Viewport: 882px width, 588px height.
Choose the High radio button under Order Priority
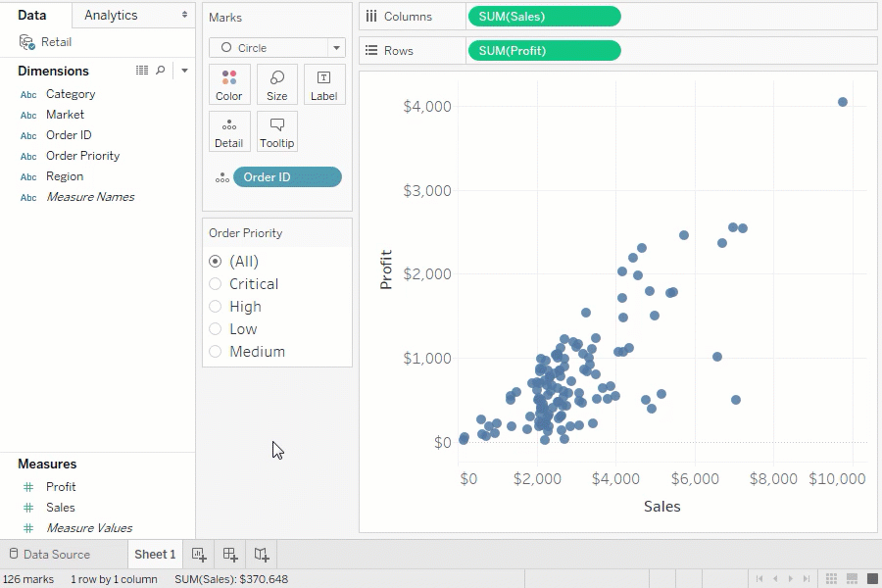[216, 306]
